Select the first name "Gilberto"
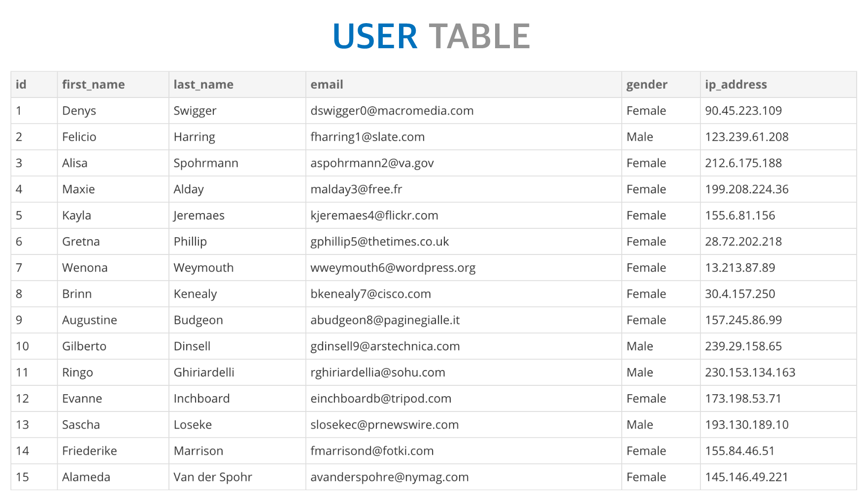The width and height of the screenshot is (868, 502). (84, 346)
